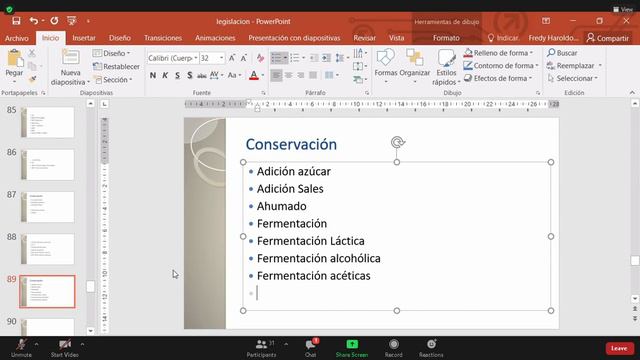
Task: Click the Compartir button
Action: pos(608,38)
